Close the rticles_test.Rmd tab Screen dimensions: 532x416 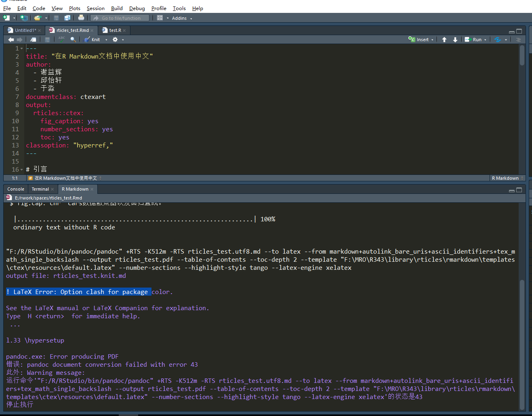point(92,31)
